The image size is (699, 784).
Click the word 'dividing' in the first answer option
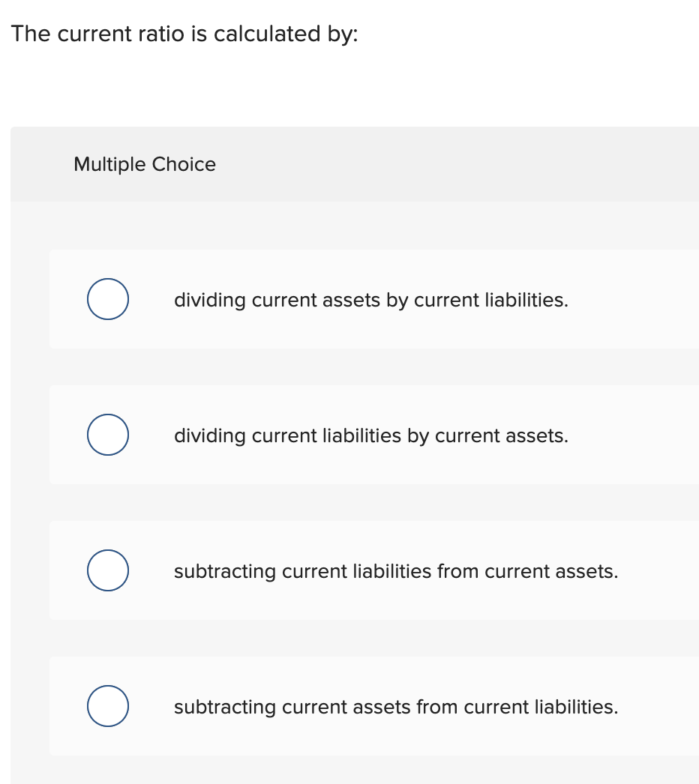point(209,301)
